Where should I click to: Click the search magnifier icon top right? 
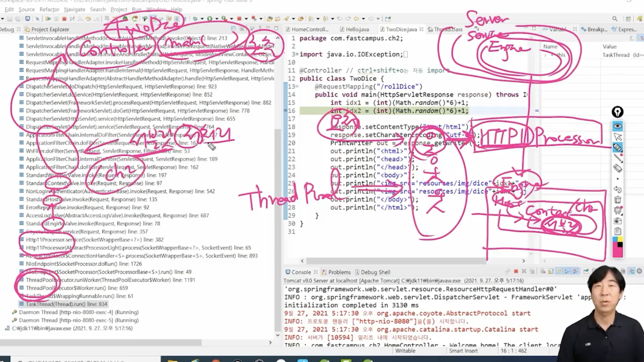(x=615, y=19)
